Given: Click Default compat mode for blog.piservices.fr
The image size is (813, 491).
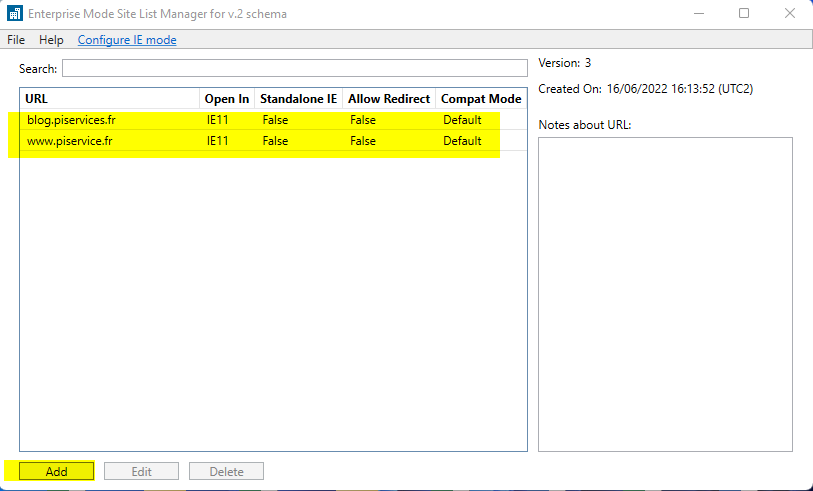Looking at the screenshot, I should [x=462, y=120].
